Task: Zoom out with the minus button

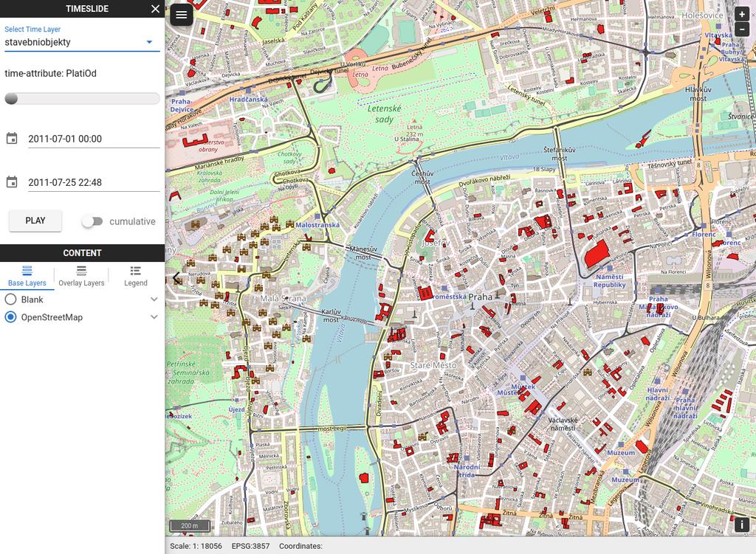Action: (741, 30)
